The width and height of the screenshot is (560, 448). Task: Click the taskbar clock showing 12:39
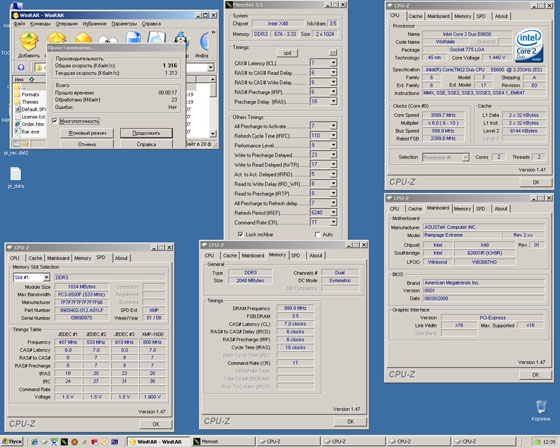[x=549, y=442]
